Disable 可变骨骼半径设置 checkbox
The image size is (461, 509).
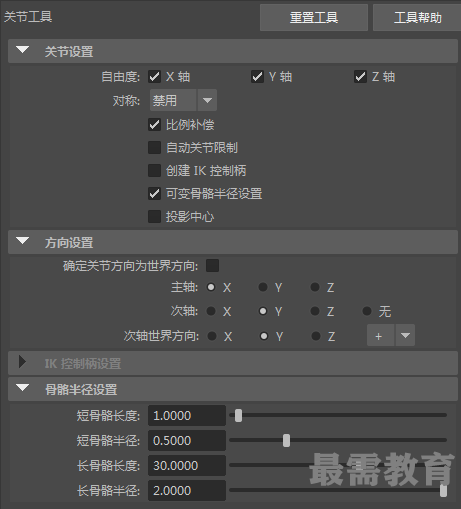pos(154,194)
